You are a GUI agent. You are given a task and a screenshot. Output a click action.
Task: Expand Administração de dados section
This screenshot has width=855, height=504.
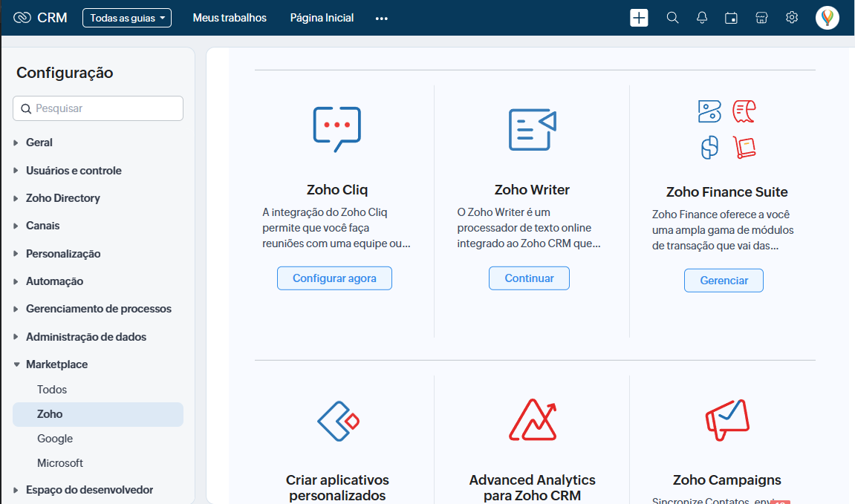point(16,337)
